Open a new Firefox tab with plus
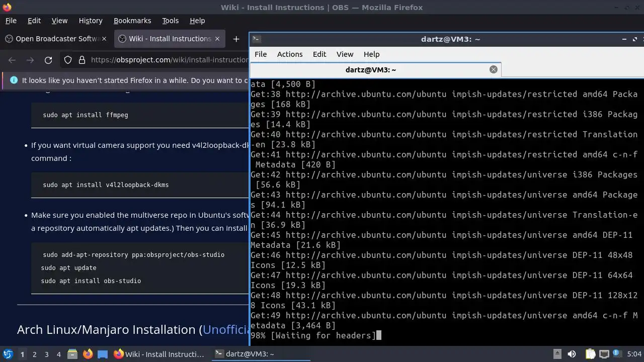Screen dimensions: 644x362 tap(236, 39)
